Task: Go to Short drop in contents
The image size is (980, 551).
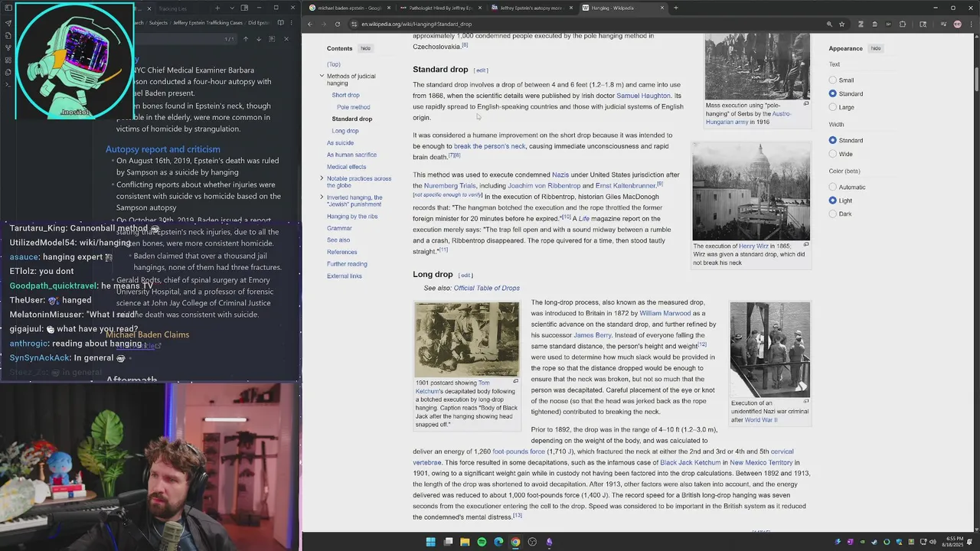Action: coord(345,95)
